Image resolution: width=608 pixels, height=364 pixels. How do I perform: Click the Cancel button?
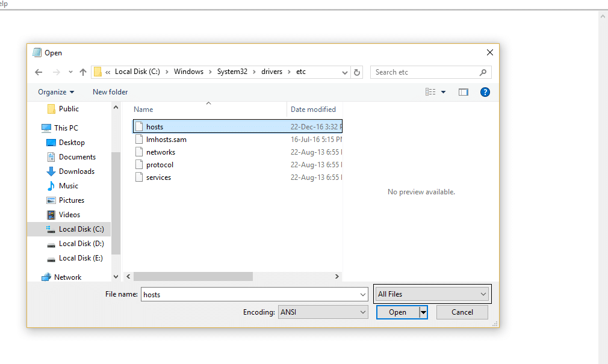(x=462, y=312)
